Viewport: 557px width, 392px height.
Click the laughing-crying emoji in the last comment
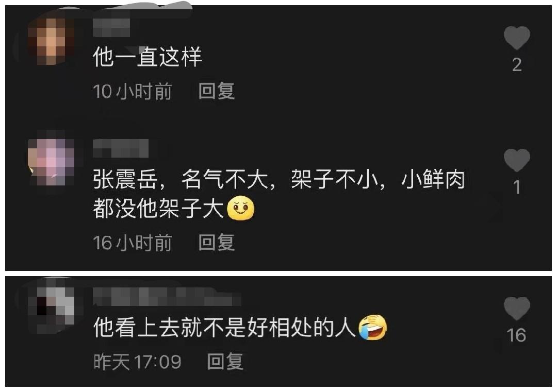tap(373, 327)
